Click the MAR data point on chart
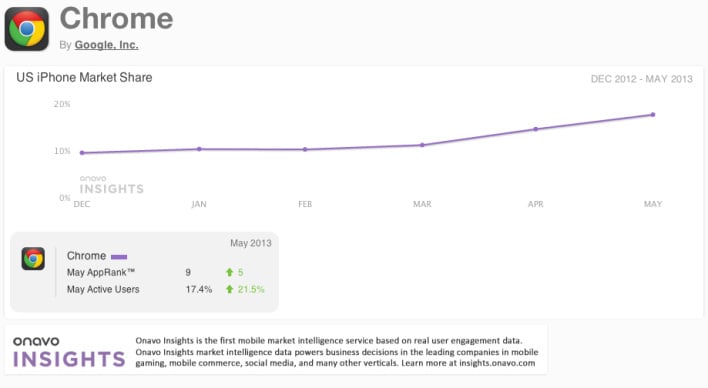This screenshot has height=388, width=708. pyautogui.click(x=422, y=145)
